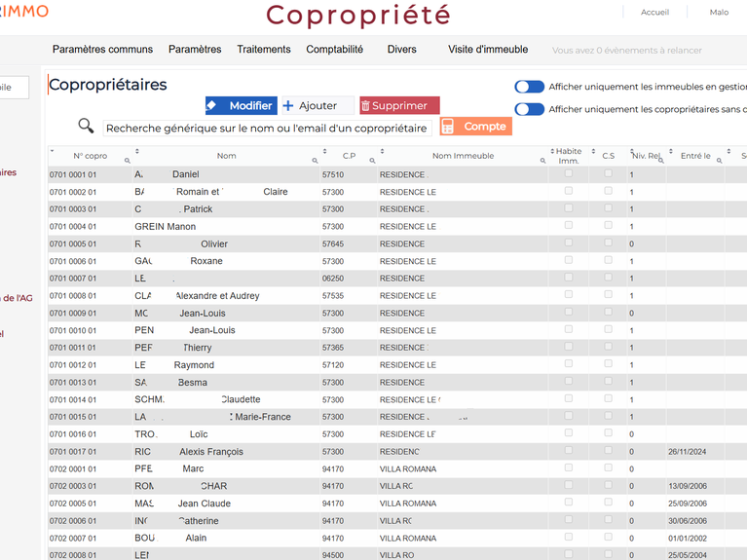
Task: Check C.S box for row 0701 0008 01
Action: tap(608, 294)
